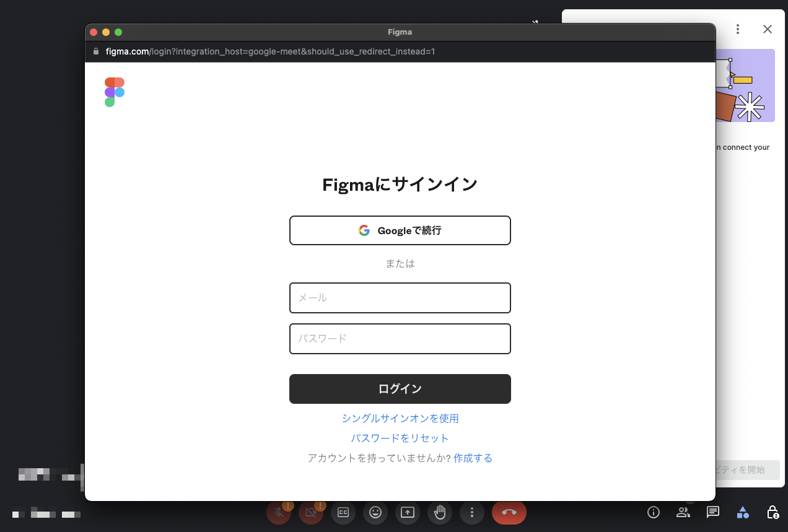Open meeting details with the info icon
788x532 pixels.
tap(653, 512)
